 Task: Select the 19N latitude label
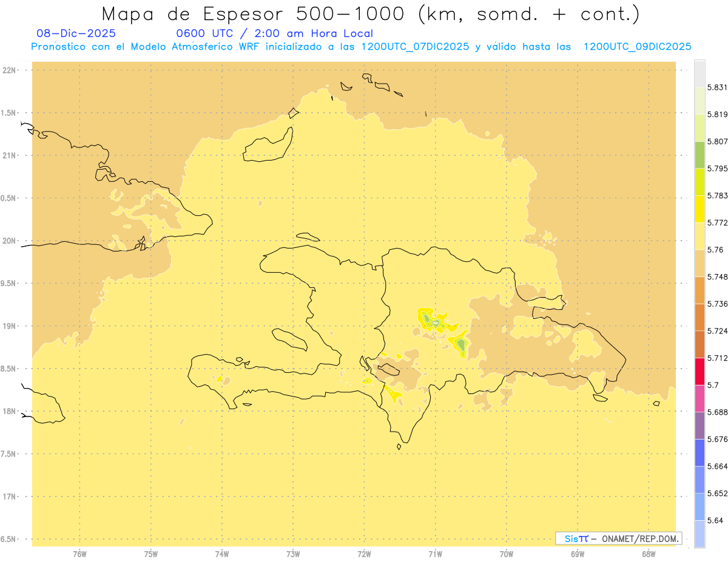(x=9, y=326)
